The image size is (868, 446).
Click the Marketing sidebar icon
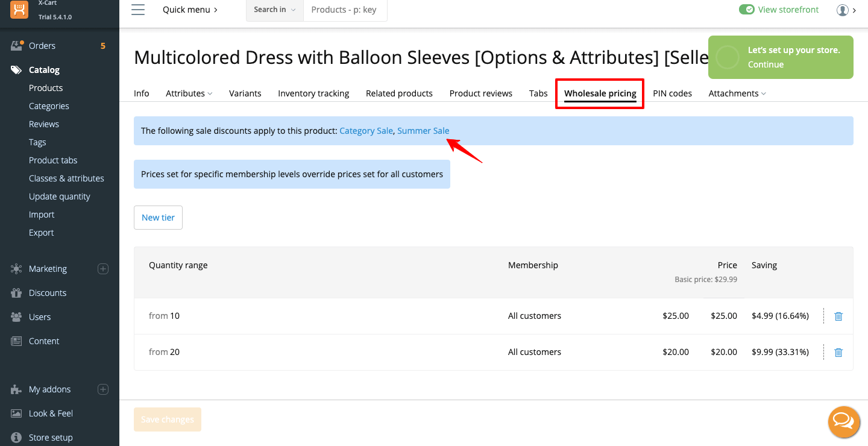click(17, 269)
